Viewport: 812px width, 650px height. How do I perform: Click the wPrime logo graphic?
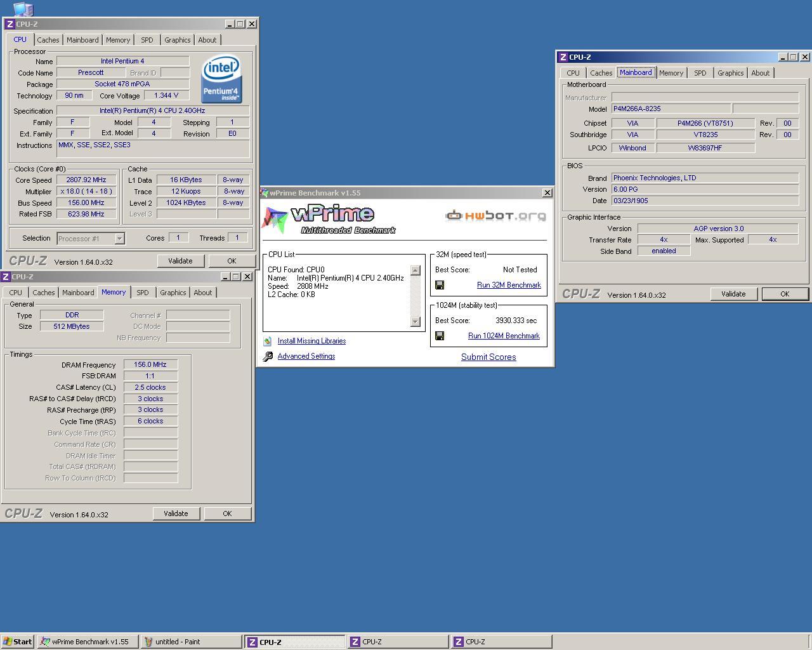pos(330,220)
